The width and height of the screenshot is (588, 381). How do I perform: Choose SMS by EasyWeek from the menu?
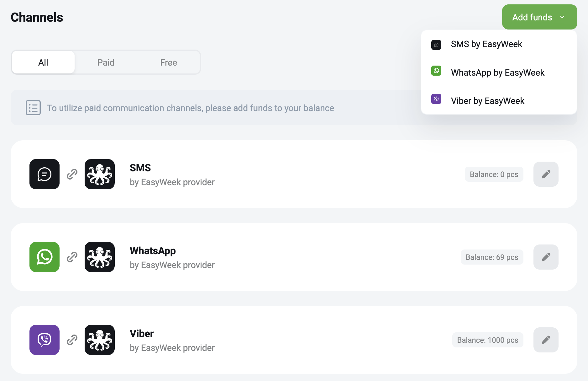(x=499, y=44)
